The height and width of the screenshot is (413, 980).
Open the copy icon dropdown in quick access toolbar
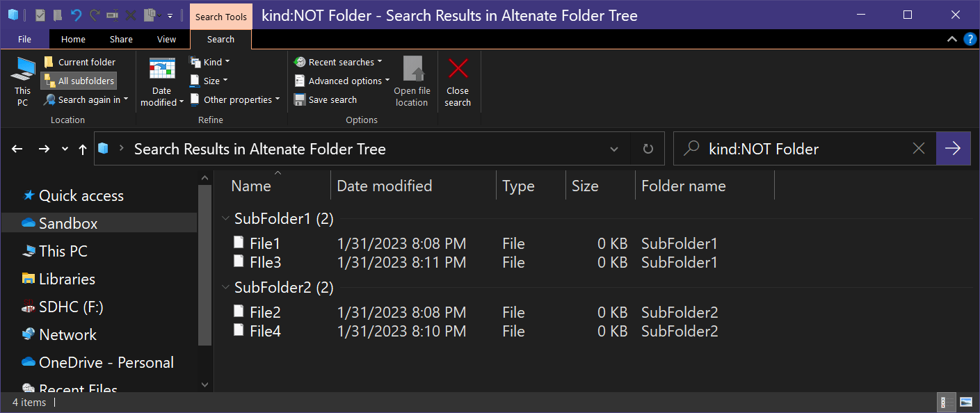(161, 15)
